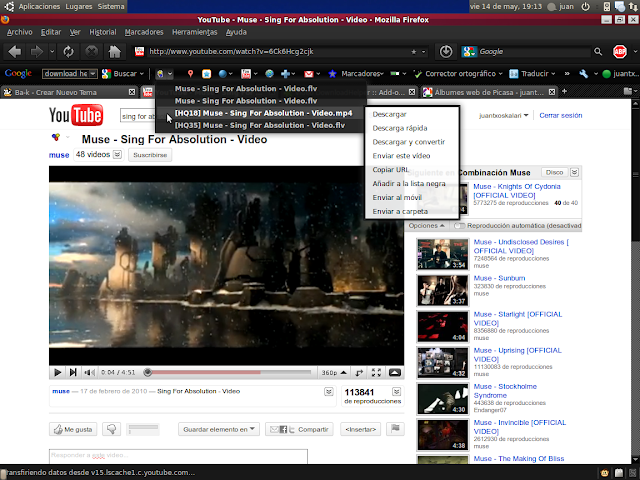Expand the Guardar elemento en dropdown
This screenshot has height=480, width=640.
tap(218, 429)
